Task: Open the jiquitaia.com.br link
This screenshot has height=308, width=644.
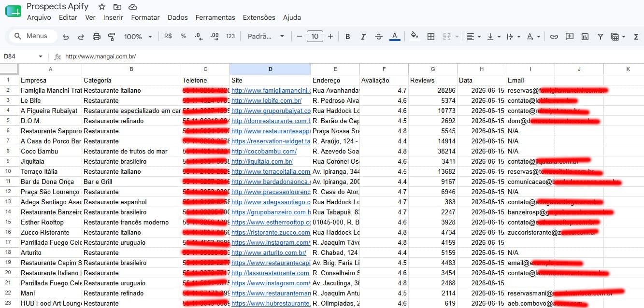Action: pyautogui.click(x=262, y=162)
